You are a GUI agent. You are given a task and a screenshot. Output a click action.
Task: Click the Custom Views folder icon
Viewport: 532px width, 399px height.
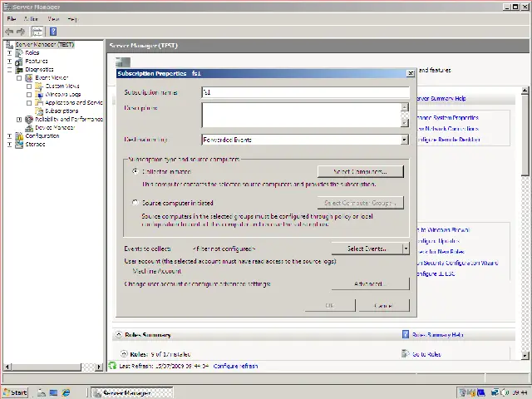[x=39, y=86]
